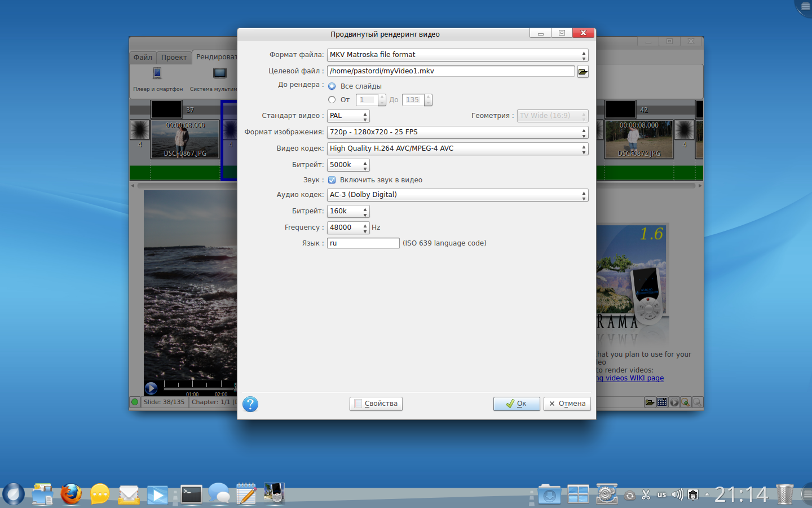This screenshot has width=812, height=508.
Task: Open the file format dropdown (MKV Matroska)
Action: coord(457,55)
